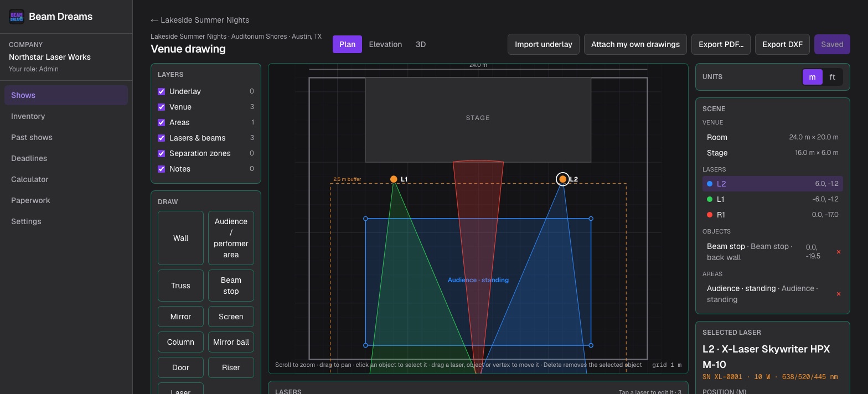This screenshot has width=868, height=394.
Task: Select the Screen draw tool
Action: 231,317
